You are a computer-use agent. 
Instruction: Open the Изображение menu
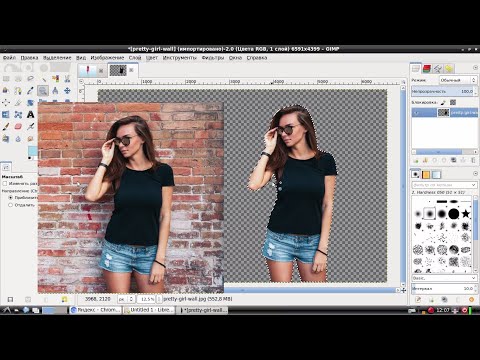107,58
